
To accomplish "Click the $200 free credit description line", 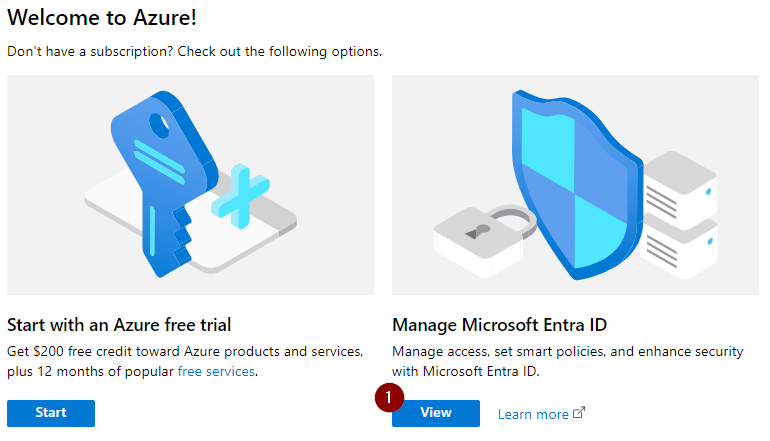I will coord(185,352).
